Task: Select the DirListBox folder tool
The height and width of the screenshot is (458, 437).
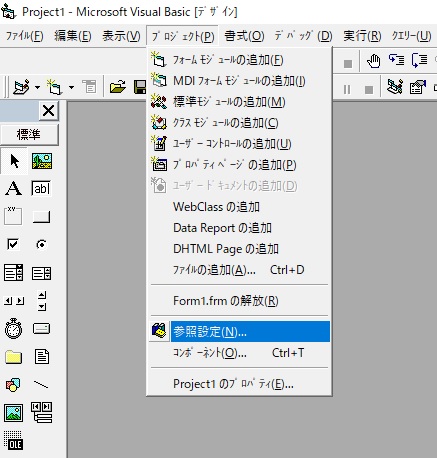Action: pos(14,357)
